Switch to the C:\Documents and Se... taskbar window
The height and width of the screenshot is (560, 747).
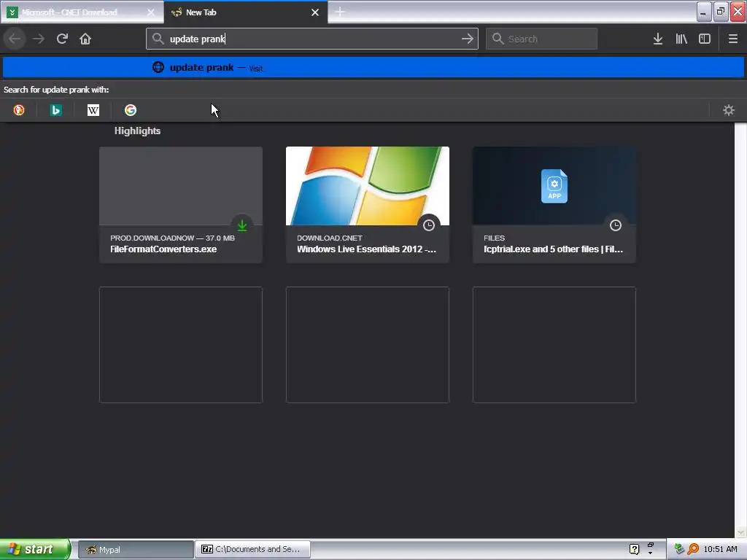click(x=252, y=550)
